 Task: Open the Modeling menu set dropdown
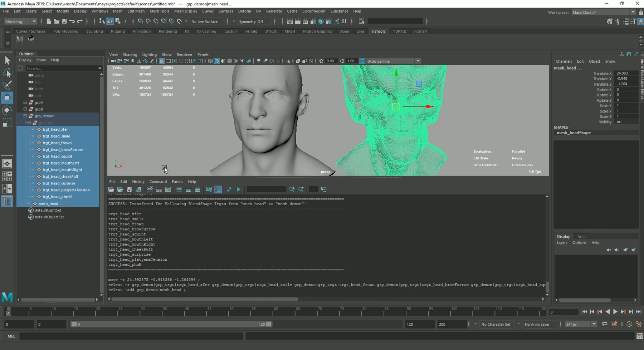coord(20,21)
